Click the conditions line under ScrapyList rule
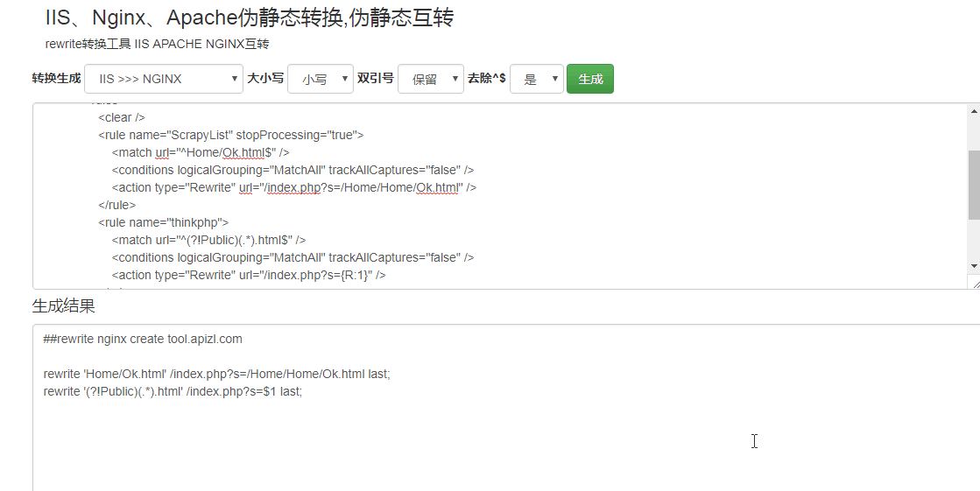The width and height of the screenshot is (980, 491). (x=293, y=170)
